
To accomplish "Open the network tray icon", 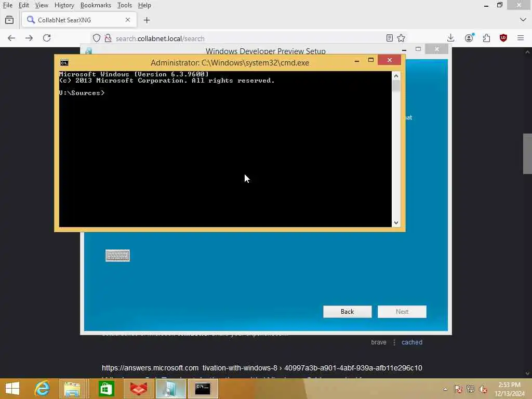I will (x=470, y=389).
